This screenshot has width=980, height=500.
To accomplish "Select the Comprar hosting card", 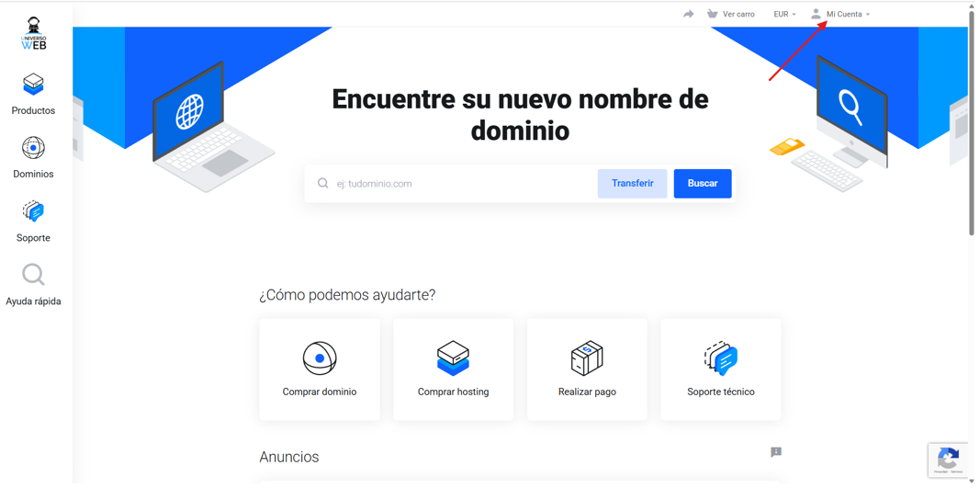I will point(453,369).
